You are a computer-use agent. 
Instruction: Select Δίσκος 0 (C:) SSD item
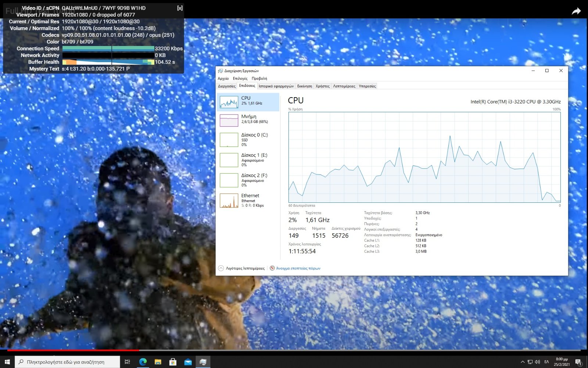pos(248,140)
